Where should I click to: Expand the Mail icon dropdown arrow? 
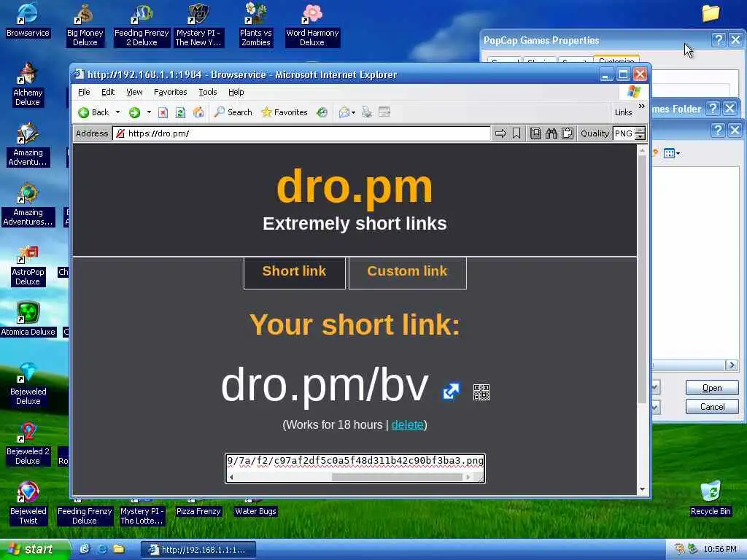(x=353, y=113)
